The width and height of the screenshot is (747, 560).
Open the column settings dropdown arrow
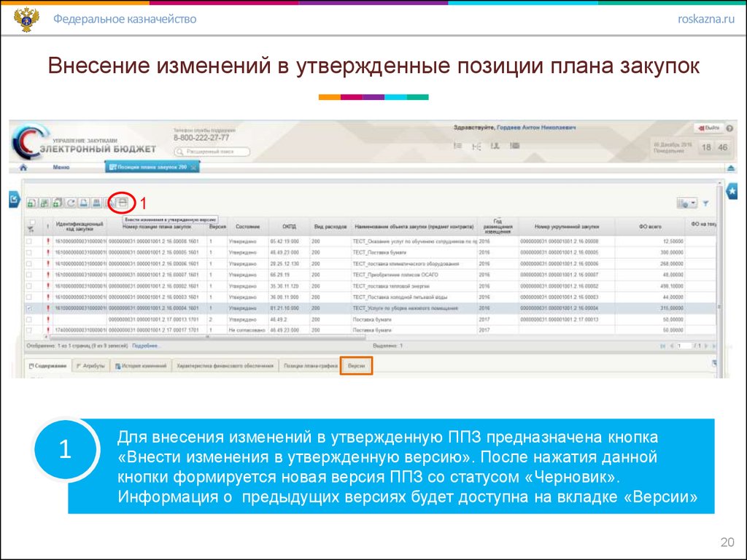693,203
